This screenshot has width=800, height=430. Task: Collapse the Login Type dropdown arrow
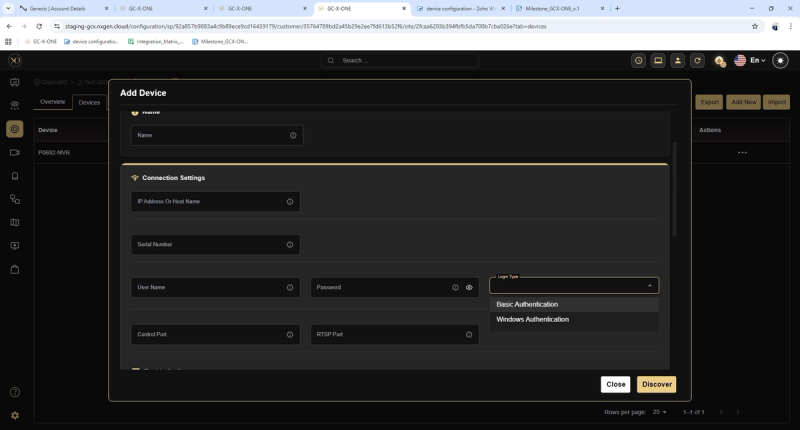649,286
